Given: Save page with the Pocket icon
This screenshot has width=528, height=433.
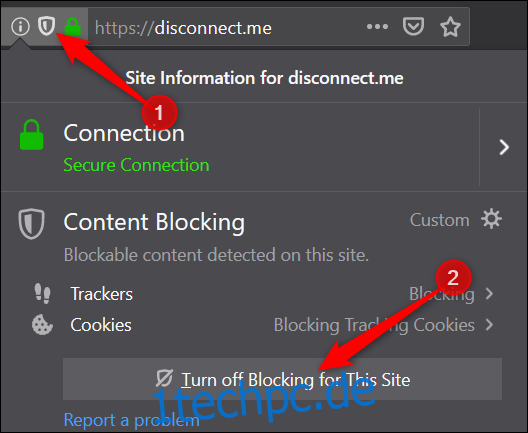Looking at the screenshot, I should click(x=413, y=27).
